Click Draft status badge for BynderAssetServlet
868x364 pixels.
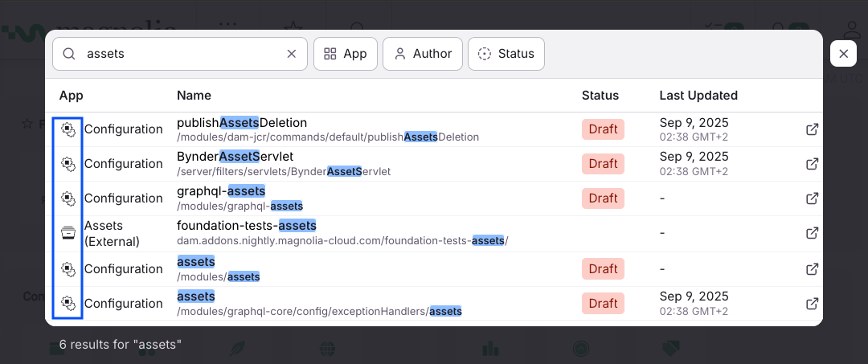coord(603,164)
